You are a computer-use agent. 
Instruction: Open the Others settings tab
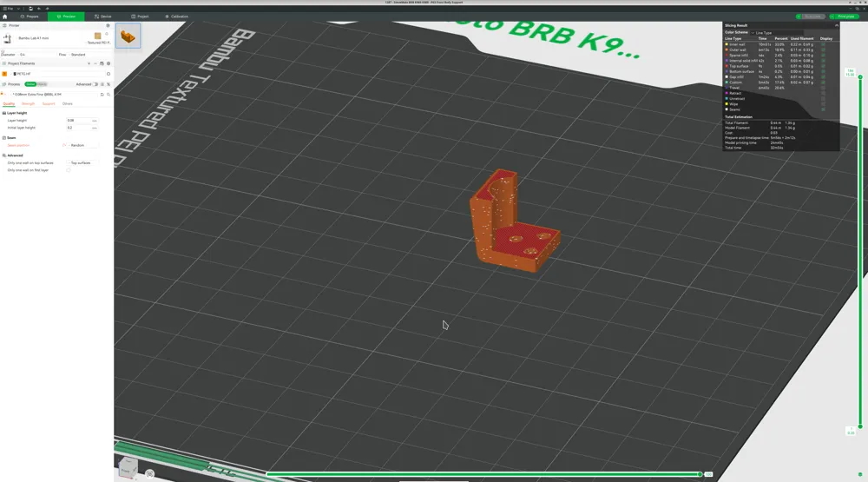coord(67,103)
